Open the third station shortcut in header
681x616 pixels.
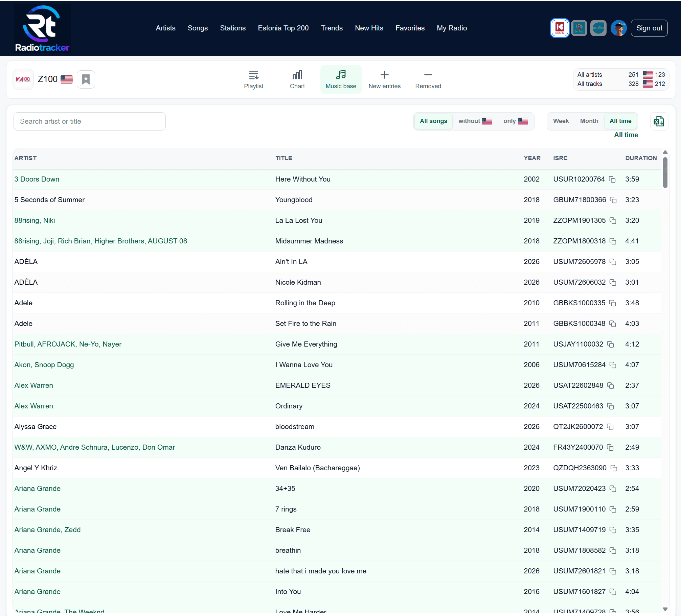[x=598, y=28]
